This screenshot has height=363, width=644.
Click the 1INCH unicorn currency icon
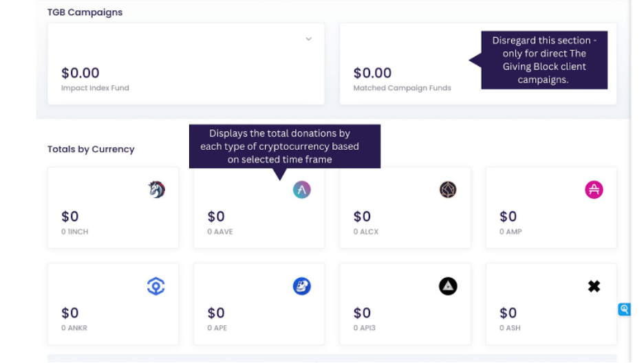(x=157, y=190)
